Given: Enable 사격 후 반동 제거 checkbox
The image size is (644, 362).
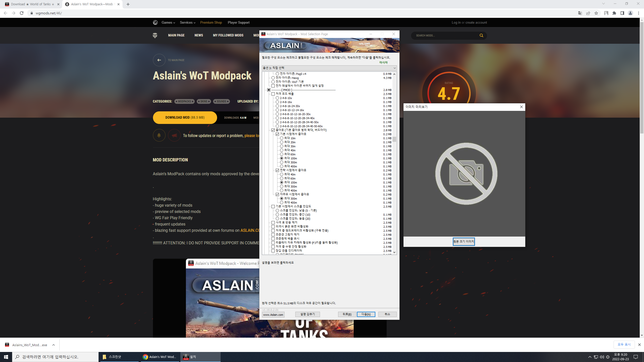Looking at the screenshot, I should 273,222.
